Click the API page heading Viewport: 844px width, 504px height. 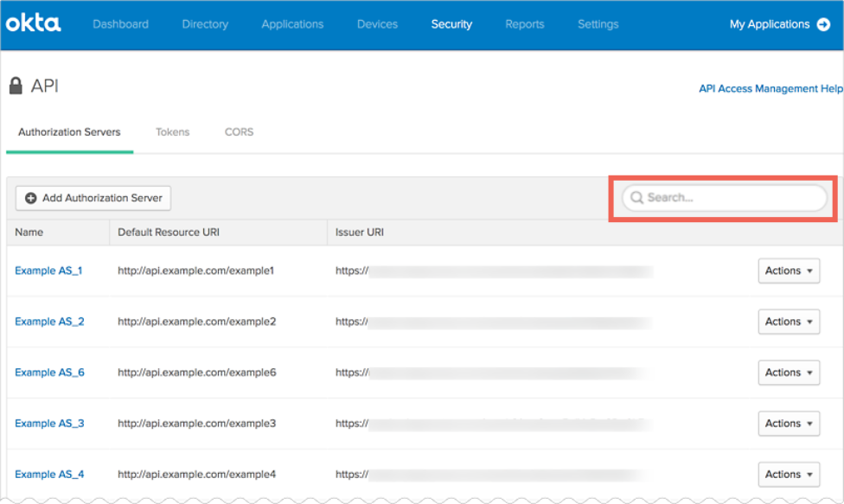pyautogui.click(x=44, y=86)
